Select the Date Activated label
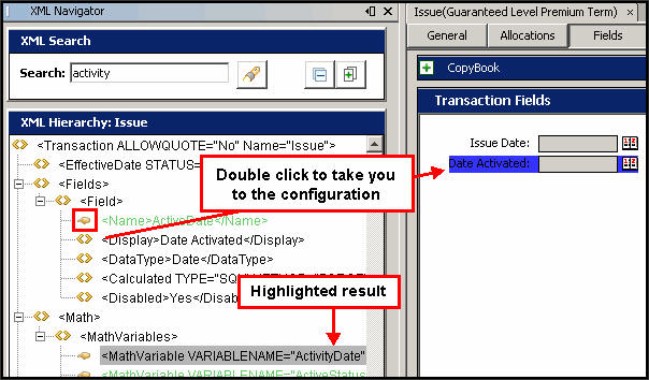The image size is (649, 380). pos(489,164)
